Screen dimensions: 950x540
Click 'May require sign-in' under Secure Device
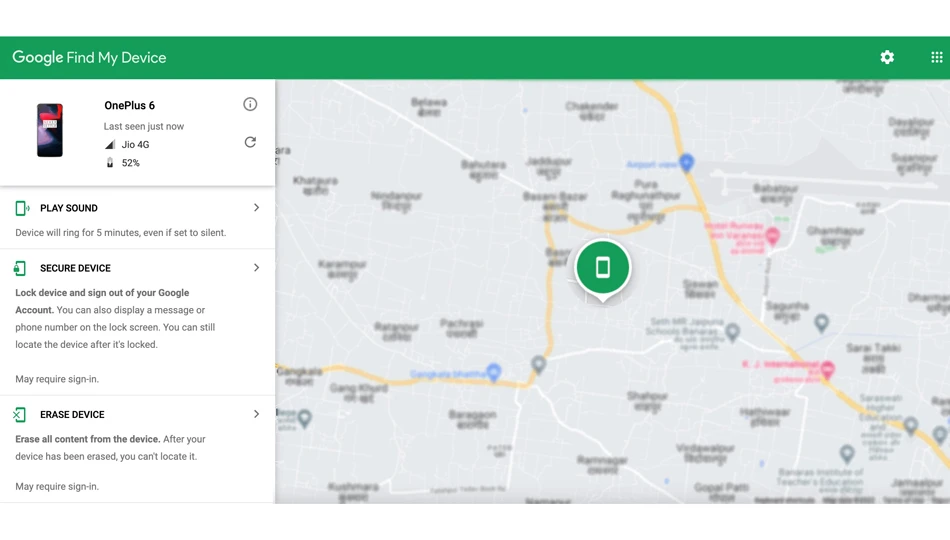57,379
